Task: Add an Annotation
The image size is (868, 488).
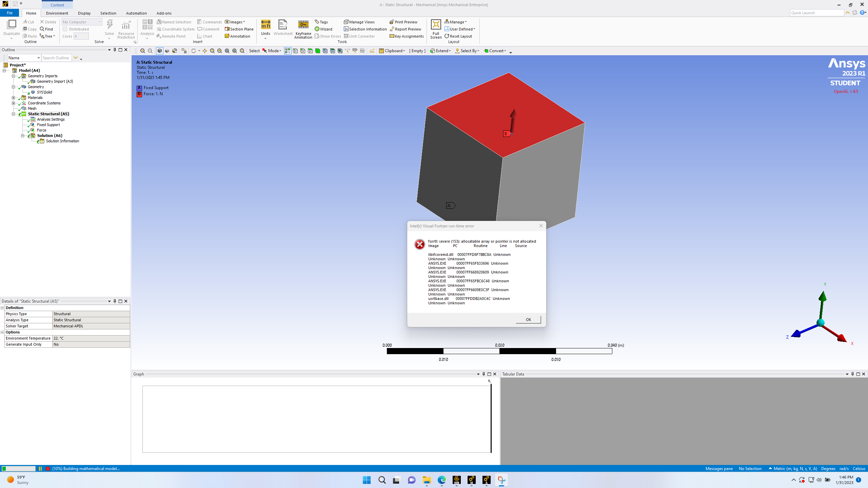Action: pyautogui.click(x=237, y=36)
